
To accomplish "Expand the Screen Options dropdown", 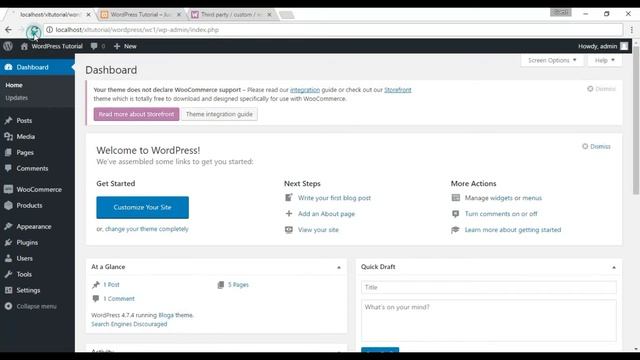I will tap(552, 60).
